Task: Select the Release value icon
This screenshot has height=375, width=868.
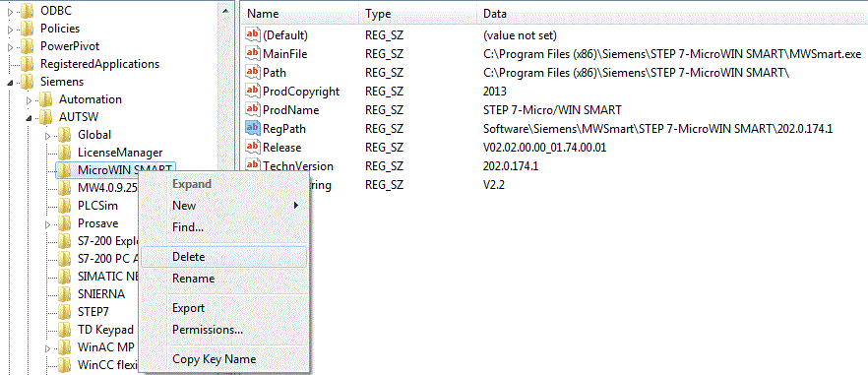Action: click(252, 148)
